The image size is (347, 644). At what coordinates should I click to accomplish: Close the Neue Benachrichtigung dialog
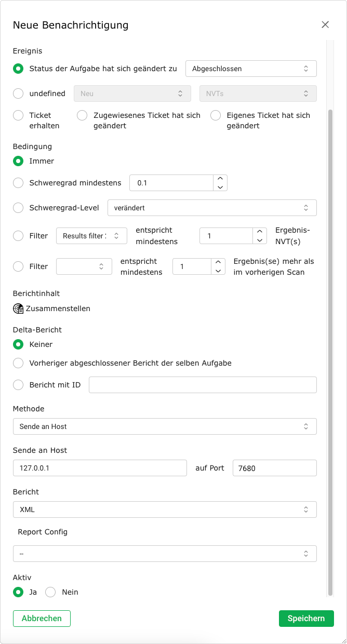(325, 24)
